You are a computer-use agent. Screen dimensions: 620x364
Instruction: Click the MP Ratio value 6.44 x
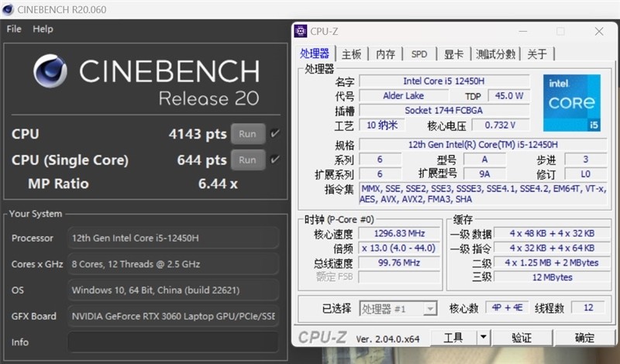pyautogui.click(x=218, y=184)
